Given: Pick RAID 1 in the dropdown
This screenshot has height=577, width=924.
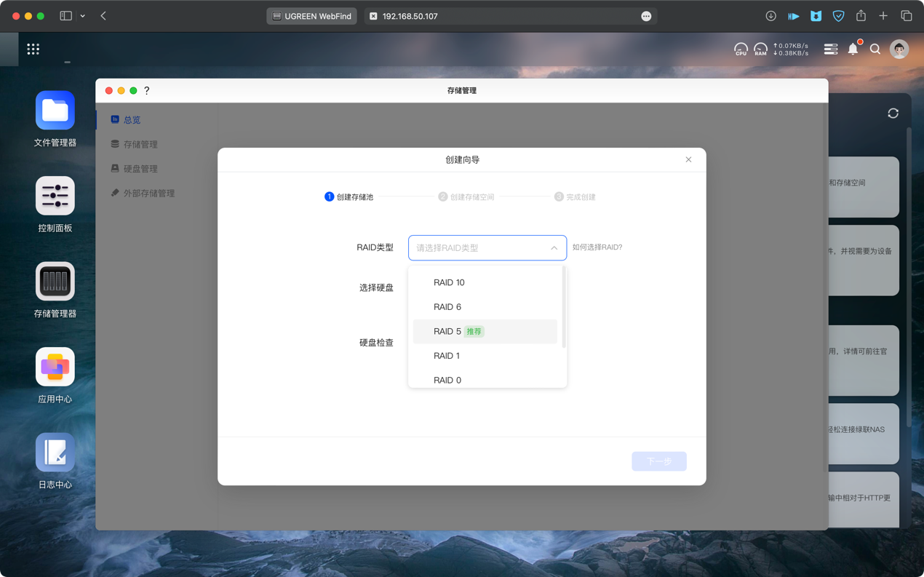Looking at the screenshot, I should (447, 356).
